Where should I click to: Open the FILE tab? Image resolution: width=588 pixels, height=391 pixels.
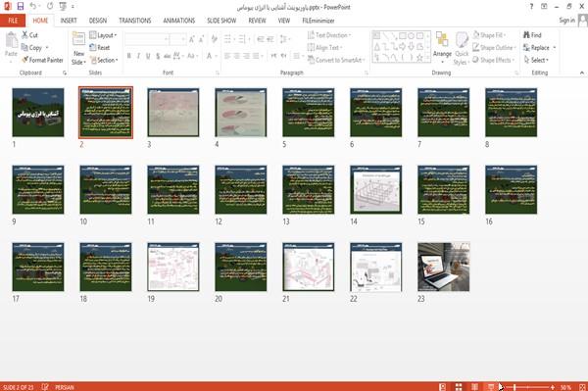tap(13, 21)
